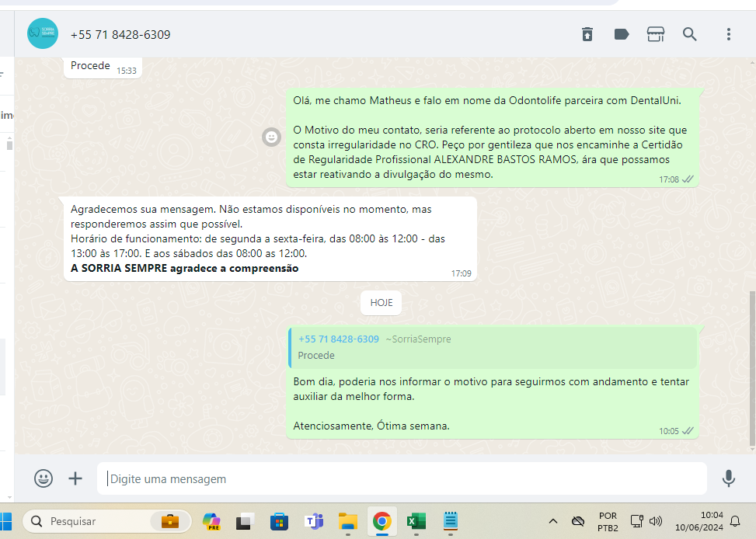Open Excel from the taskbar

tap(416, 521)
